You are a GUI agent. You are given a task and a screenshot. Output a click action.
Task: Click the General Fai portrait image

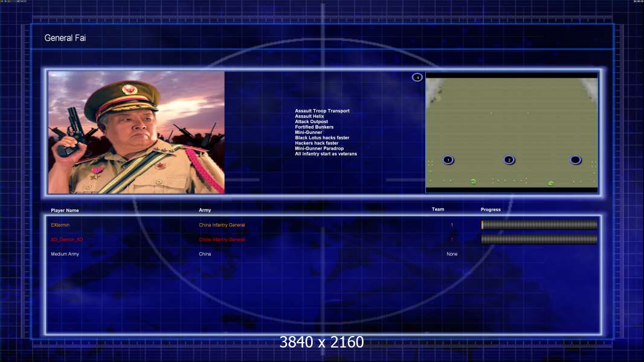click(137, 132)
